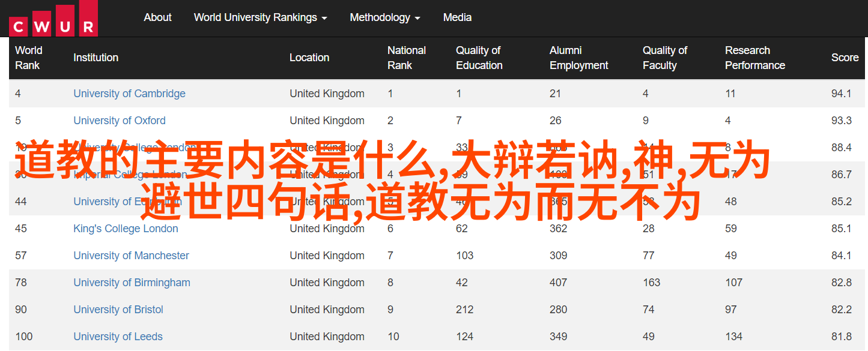Screen dimensions: 868x351
Task: Open the University of Cambridge link
Action: 129,94
